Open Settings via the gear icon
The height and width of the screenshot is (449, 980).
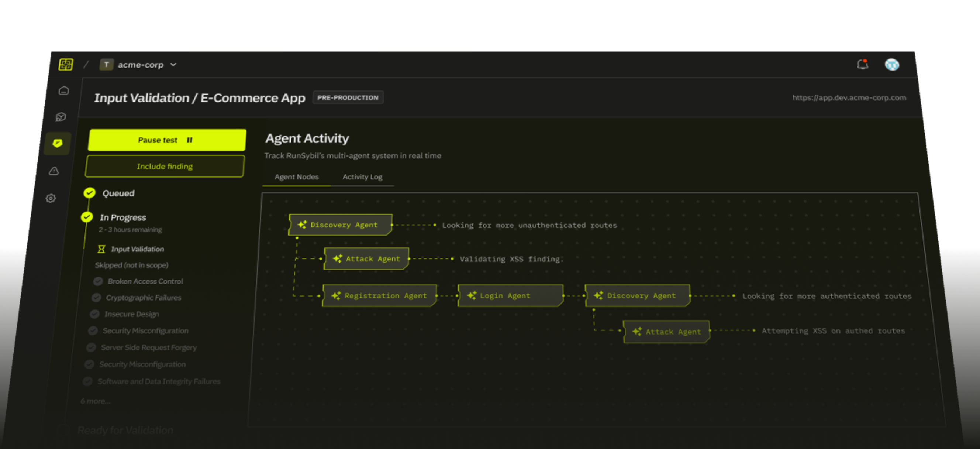click(51, 198)
